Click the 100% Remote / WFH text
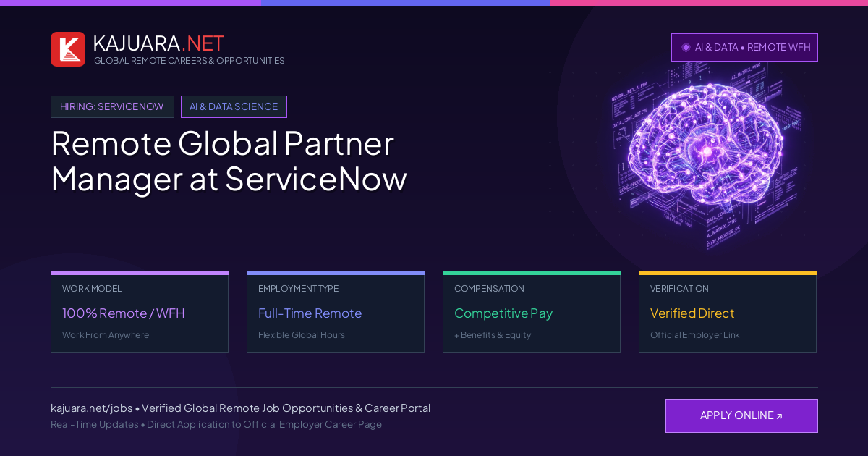This screenshot has height=456, width=868. click(x=124, y=313)
